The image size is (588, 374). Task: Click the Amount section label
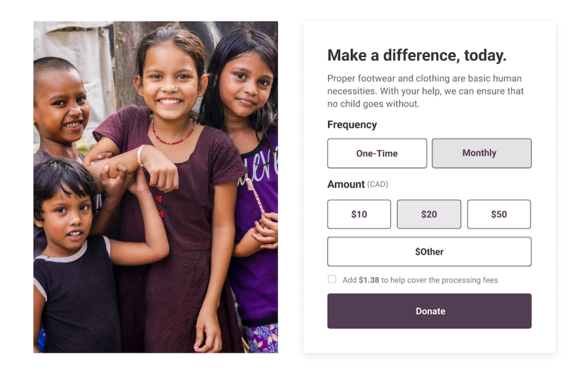pos(346,184)
